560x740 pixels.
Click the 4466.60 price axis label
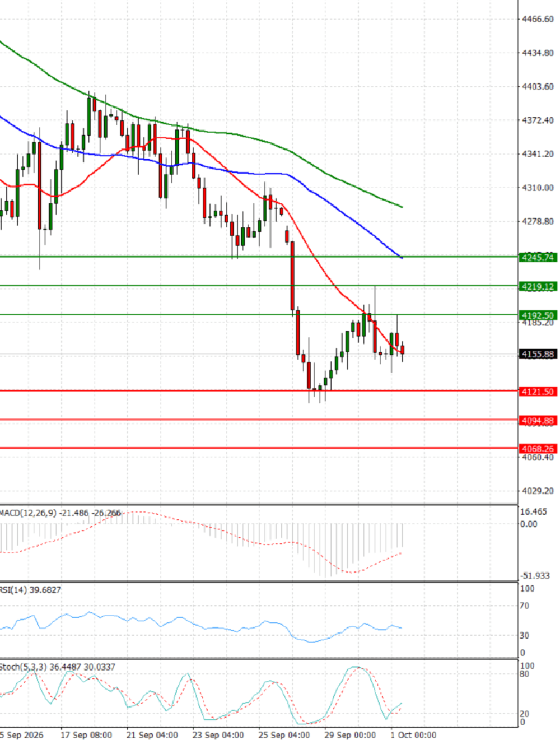[x=538, y=19]
